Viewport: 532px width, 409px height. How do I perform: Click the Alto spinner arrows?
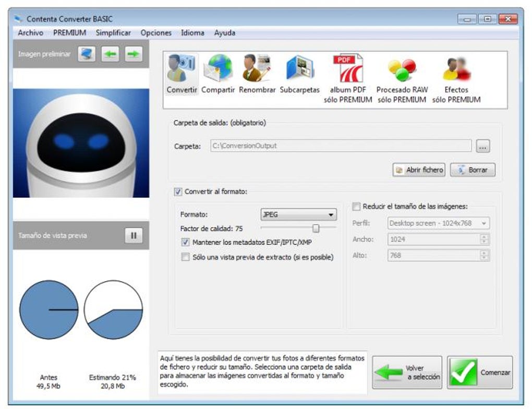point(485,255)
